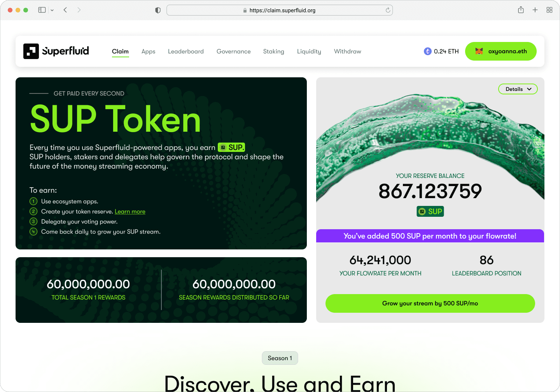Image resolution: width=560 pixels, height=392 pixels.
Task: Go forward to the next page
Action: pyautogui.click(x=79, y=10)
